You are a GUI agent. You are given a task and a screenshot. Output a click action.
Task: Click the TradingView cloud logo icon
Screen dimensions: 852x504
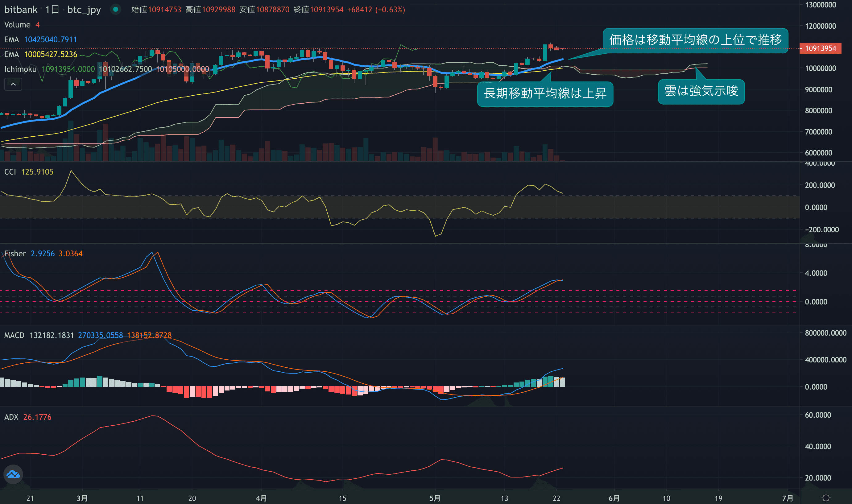tap(13, 474)
